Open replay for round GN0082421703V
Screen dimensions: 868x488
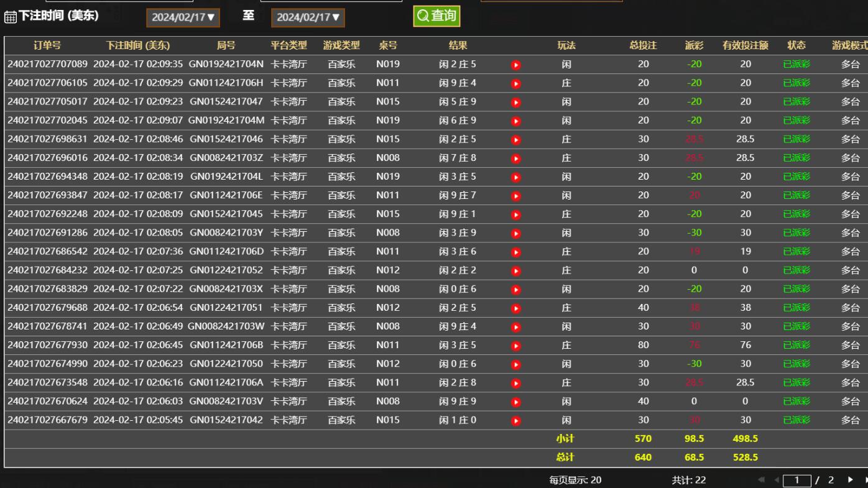[515, 402]
